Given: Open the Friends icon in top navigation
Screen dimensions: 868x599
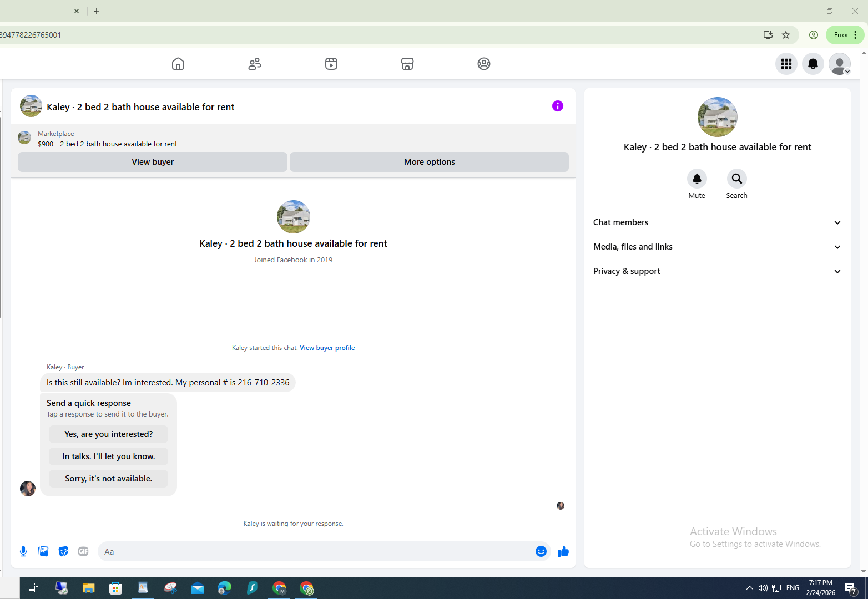Looking at the screenshot, I should (x=255, y=64).
